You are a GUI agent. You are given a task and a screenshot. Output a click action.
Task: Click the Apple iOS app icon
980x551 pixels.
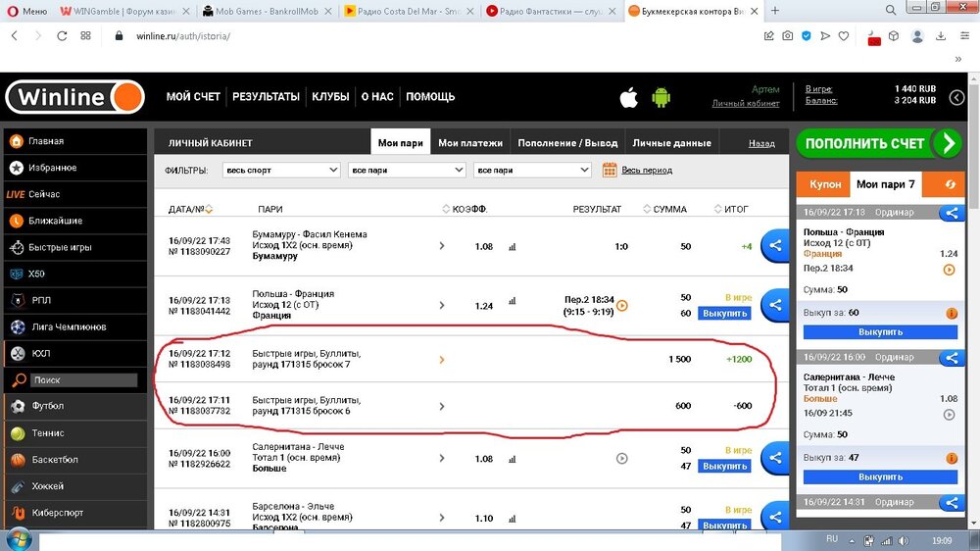(629, 97)
